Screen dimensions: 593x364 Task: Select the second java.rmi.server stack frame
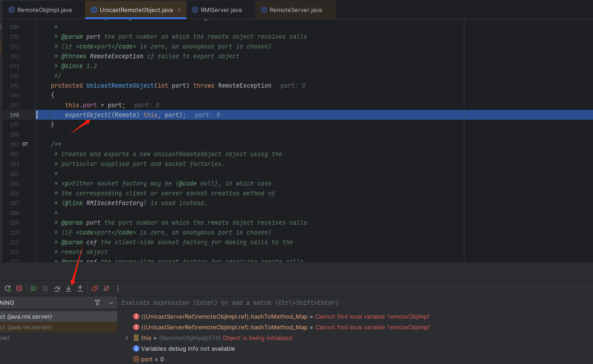tap(59, 327)
